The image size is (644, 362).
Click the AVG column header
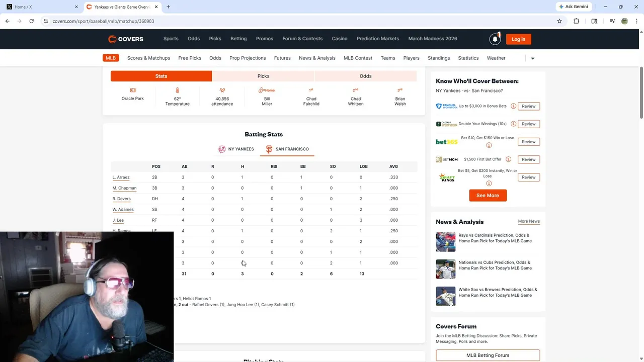click(393, 166)
